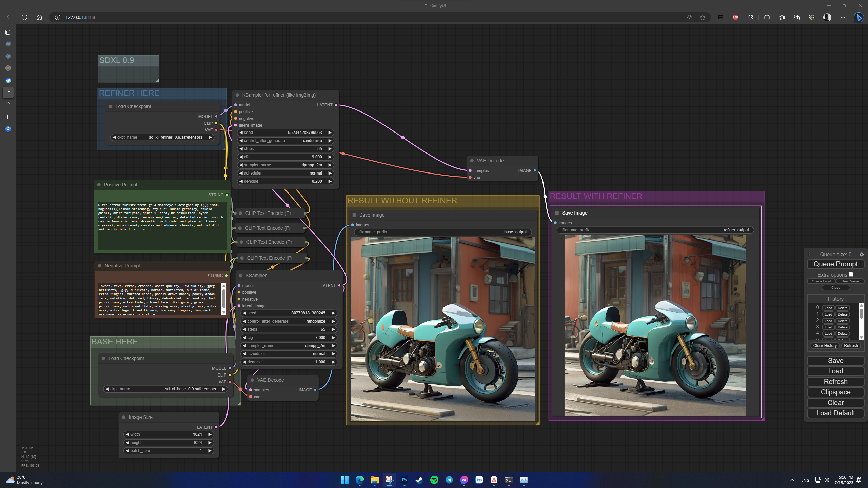The image size is (868, 488).
Task: Increase Image Size width with right arrow
Action: (x=210, y=434)
